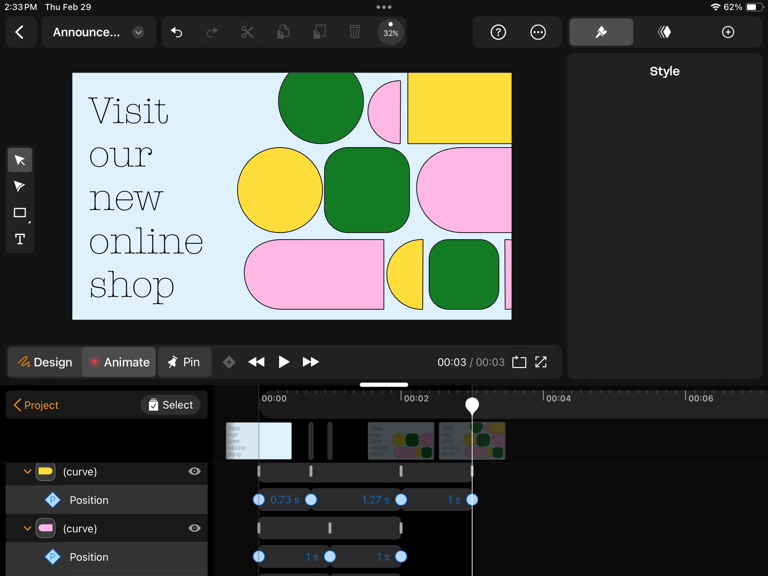This screenshot has height=576, width=768.
Task: Click the Position diamond icon of pink curve
Action: point(52,557)
